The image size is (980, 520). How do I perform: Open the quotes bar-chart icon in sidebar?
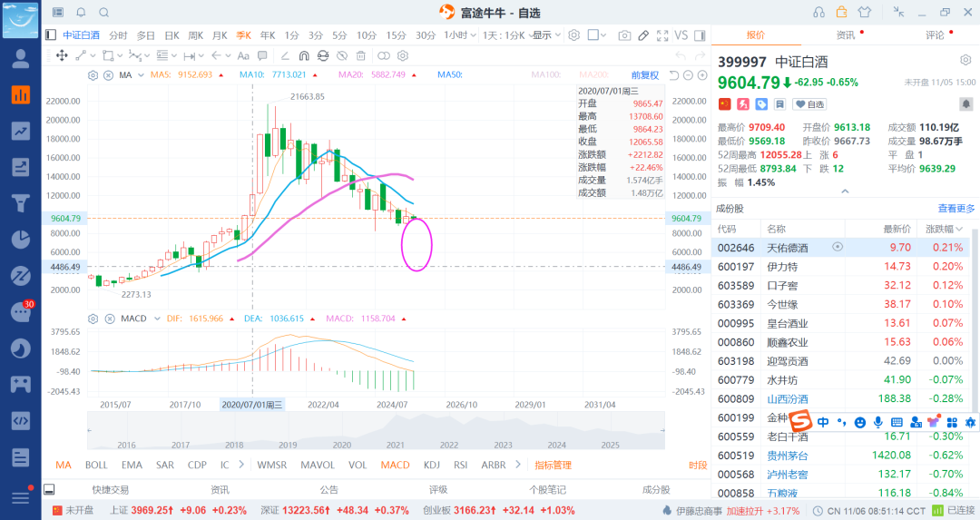click(21, 94)
